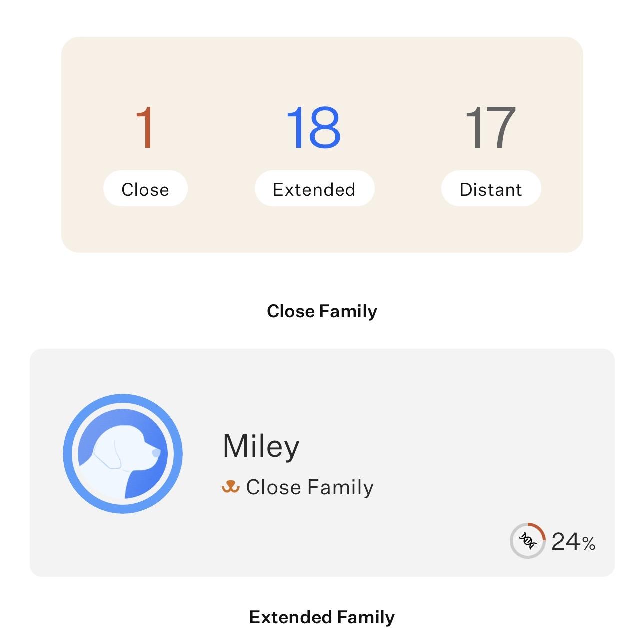This screenshot has height=644, width=644.
Task: Click the dog silhouette's nose in the avatar
Action: pos(156,452)
